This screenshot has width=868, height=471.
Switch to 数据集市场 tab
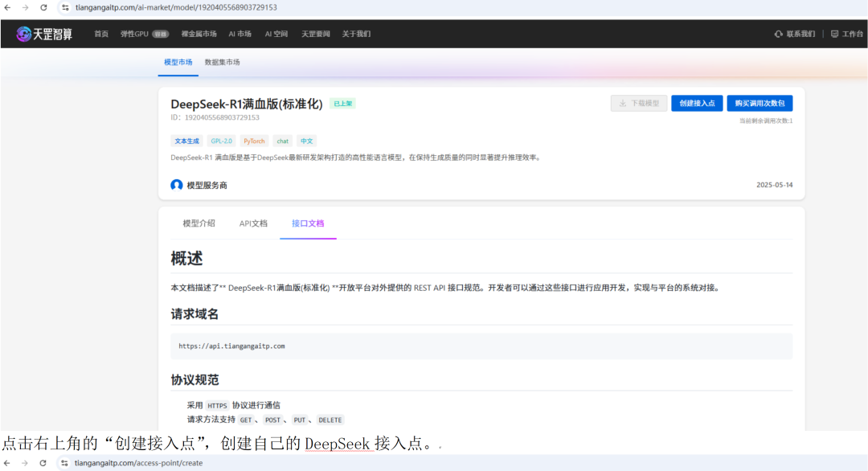coord(223,63)
